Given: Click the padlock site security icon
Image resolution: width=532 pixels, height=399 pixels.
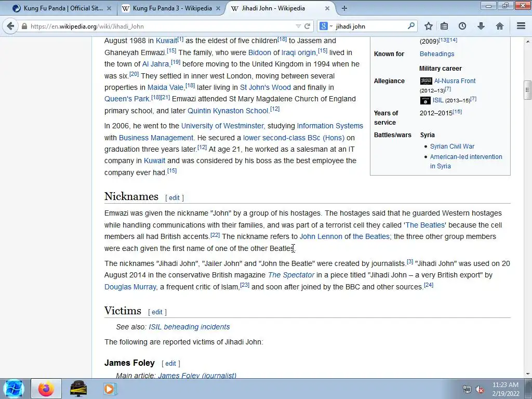Looking at the screenshot, I should (24, 26).
